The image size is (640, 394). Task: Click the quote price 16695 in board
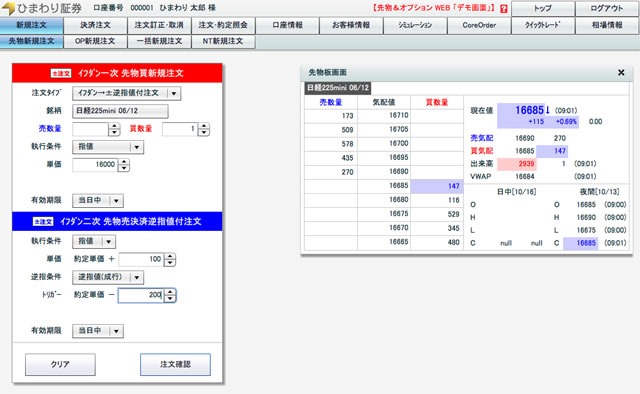coord(398,158)
